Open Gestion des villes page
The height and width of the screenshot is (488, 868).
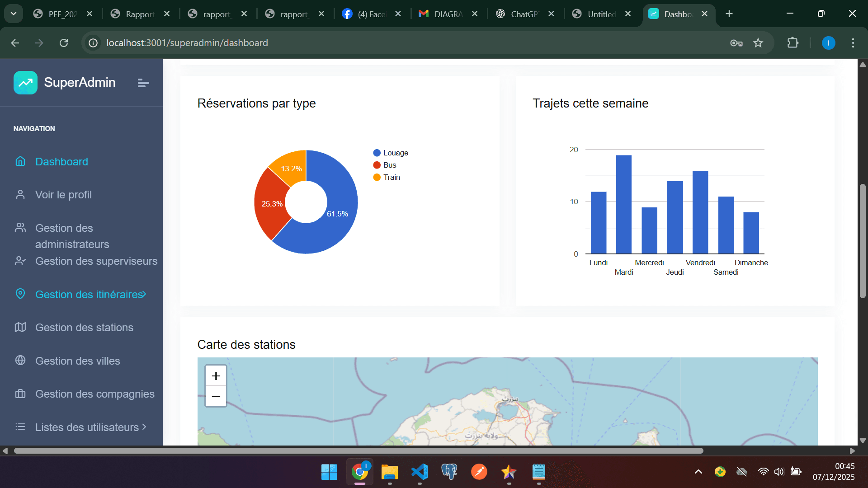[78, 361]
